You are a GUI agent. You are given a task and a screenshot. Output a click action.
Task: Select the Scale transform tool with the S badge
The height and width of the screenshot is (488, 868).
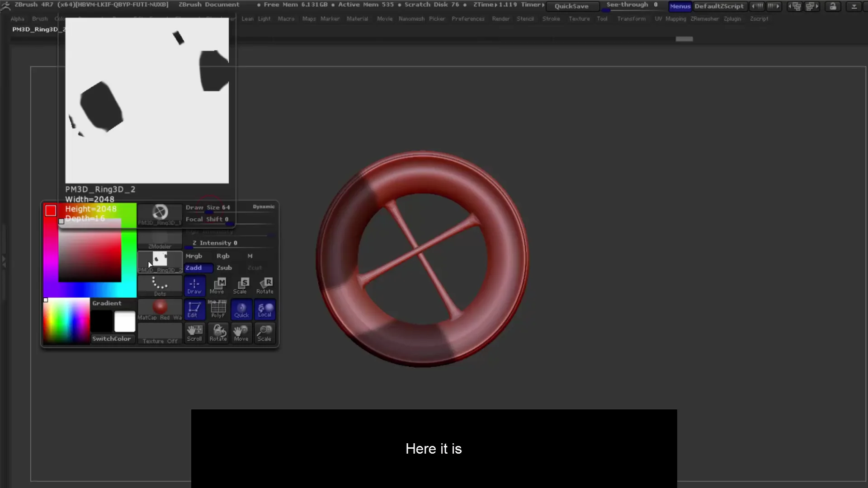tap(241, 286)
